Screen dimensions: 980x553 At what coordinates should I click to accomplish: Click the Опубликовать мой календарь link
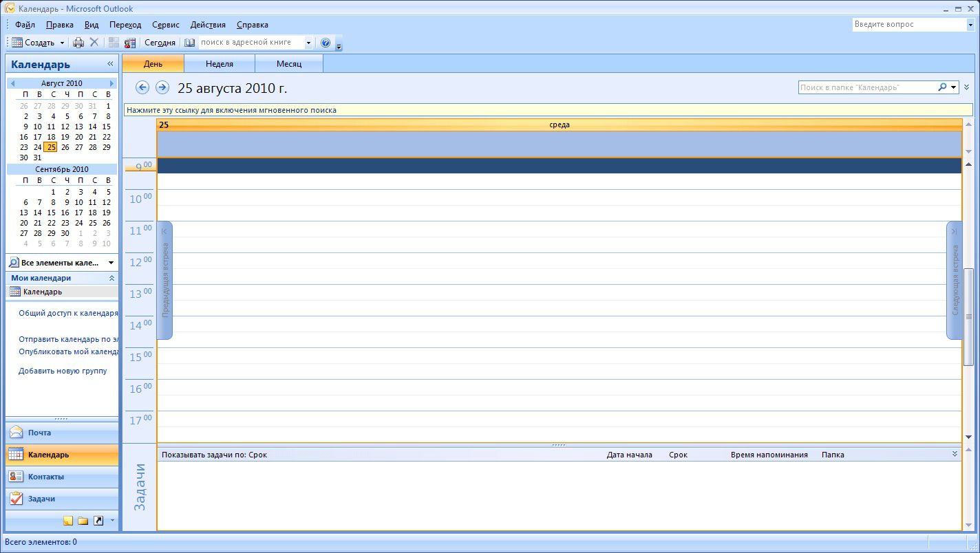coord(68,351)
